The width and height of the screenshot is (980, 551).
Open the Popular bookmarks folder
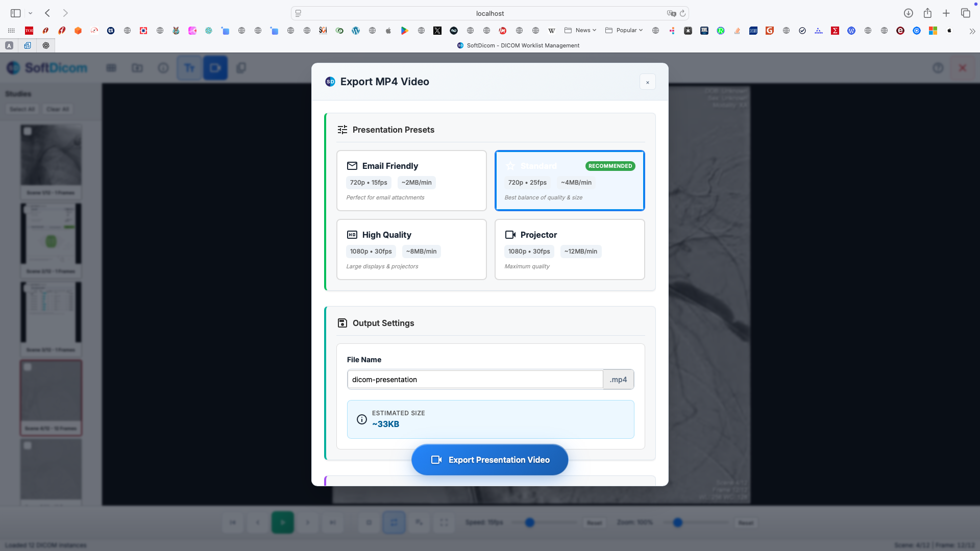(624, 31)
